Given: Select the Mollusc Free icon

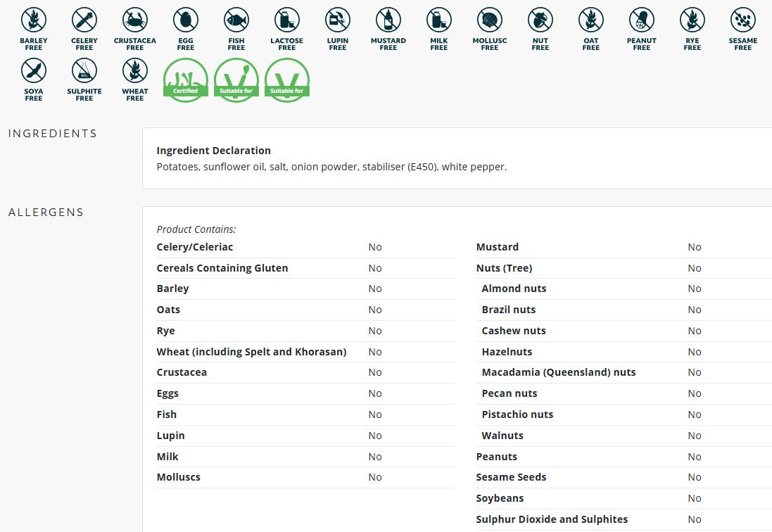Looking at the screenshot, I should (x=490, y=20).
